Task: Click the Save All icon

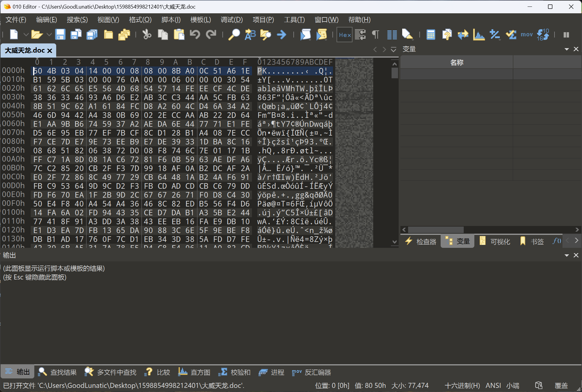Action: pos(92,35)
